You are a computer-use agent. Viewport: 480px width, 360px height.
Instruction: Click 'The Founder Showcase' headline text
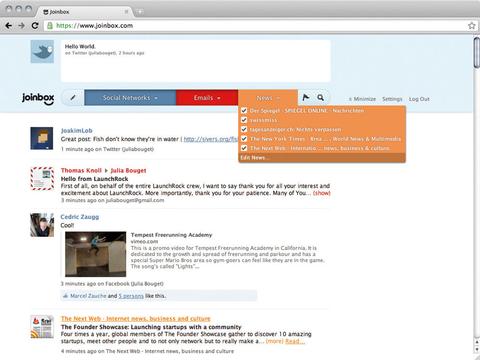[151, 327]
